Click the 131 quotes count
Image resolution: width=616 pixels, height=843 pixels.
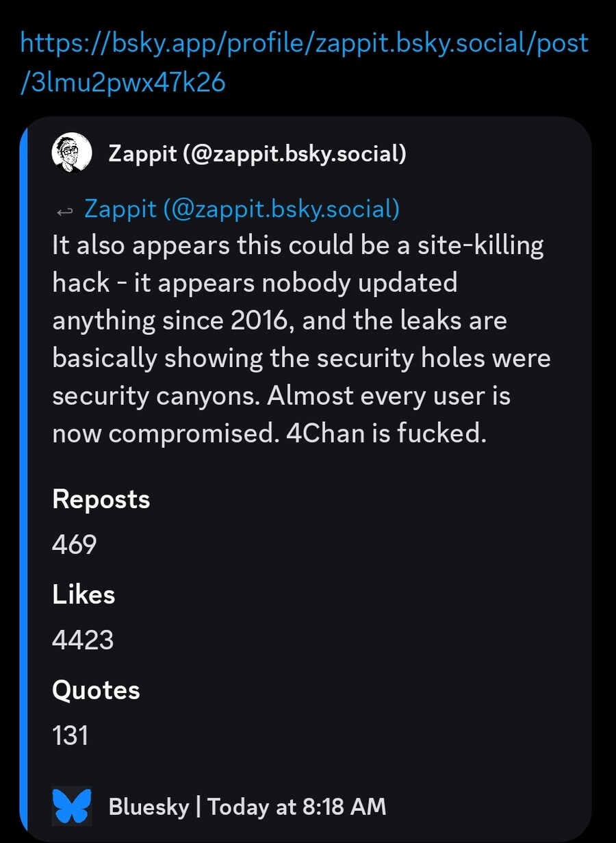tap(70, 735)
